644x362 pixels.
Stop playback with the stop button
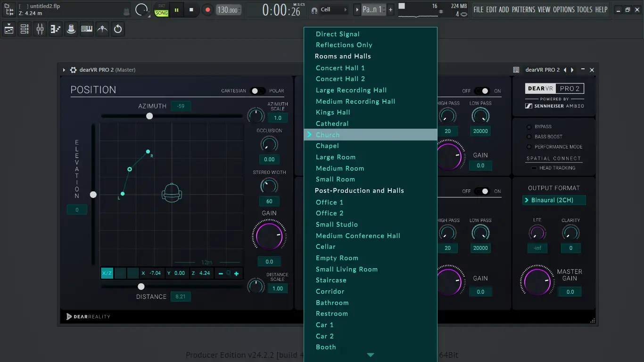pos(191,9)
